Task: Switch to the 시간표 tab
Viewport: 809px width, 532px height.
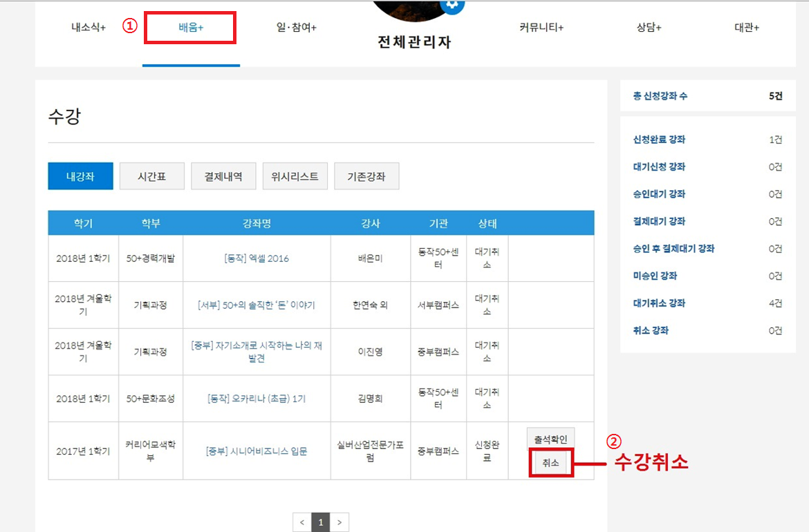Action: click(152, 176)
